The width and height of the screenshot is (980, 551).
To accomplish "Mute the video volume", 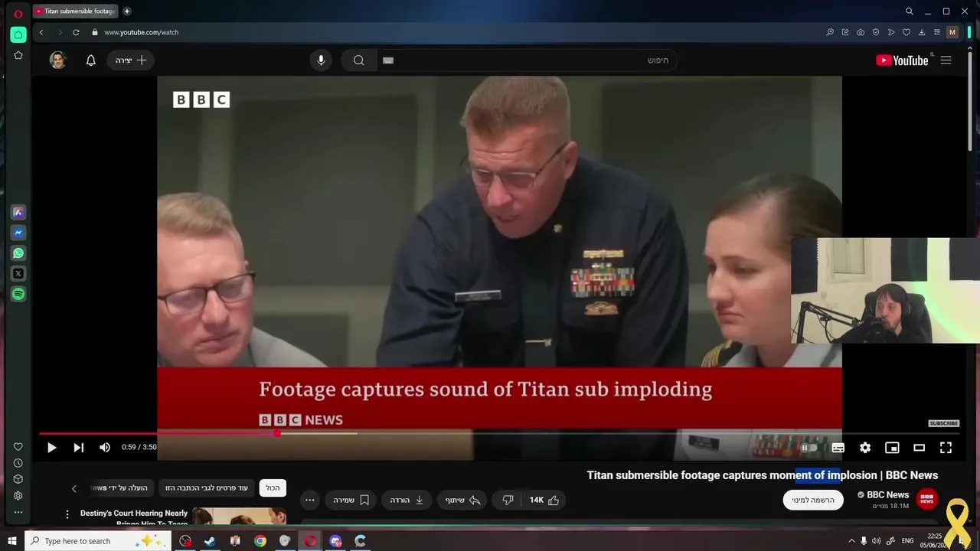I will [105, 448].
